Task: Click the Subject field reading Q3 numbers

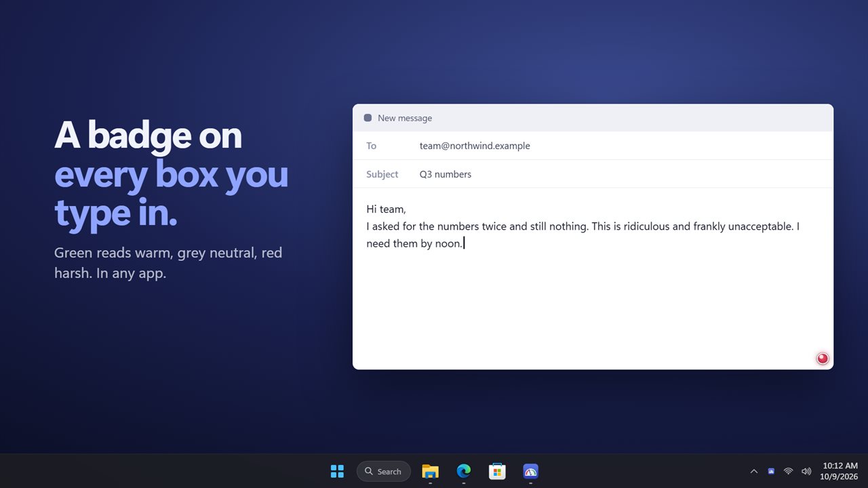Action: pyautogui.click(x=593, y=174)
